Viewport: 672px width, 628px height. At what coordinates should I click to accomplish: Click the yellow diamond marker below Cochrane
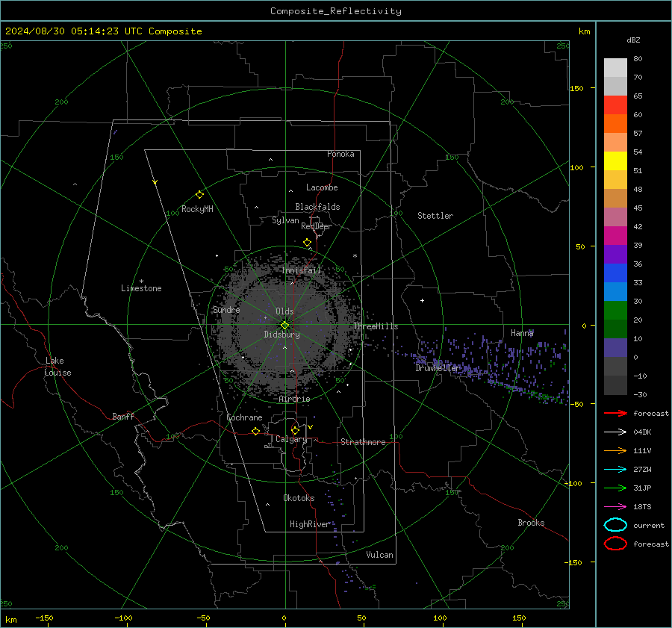[255, 432]
